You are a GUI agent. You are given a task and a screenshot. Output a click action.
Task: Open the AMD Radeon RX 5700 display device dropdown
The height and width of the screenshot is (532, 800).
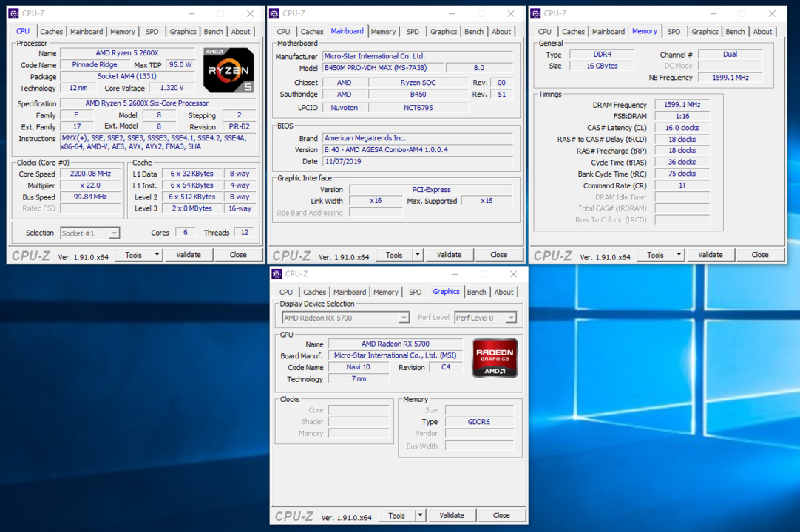(346, 318)
